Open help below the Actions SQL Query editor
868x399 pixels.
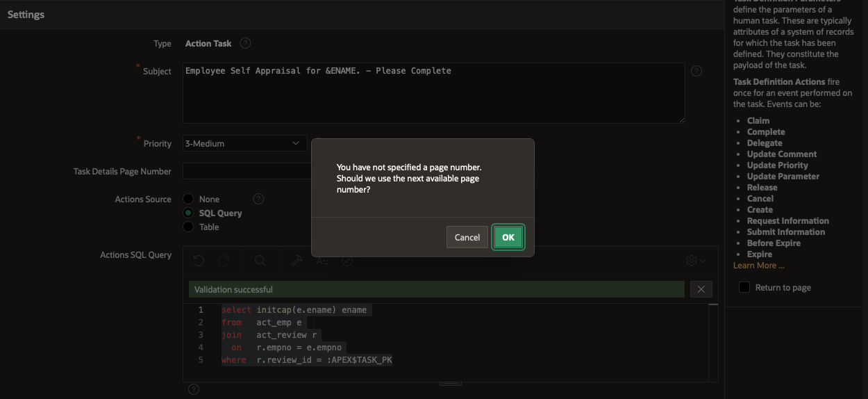click(x=194, y=389)
